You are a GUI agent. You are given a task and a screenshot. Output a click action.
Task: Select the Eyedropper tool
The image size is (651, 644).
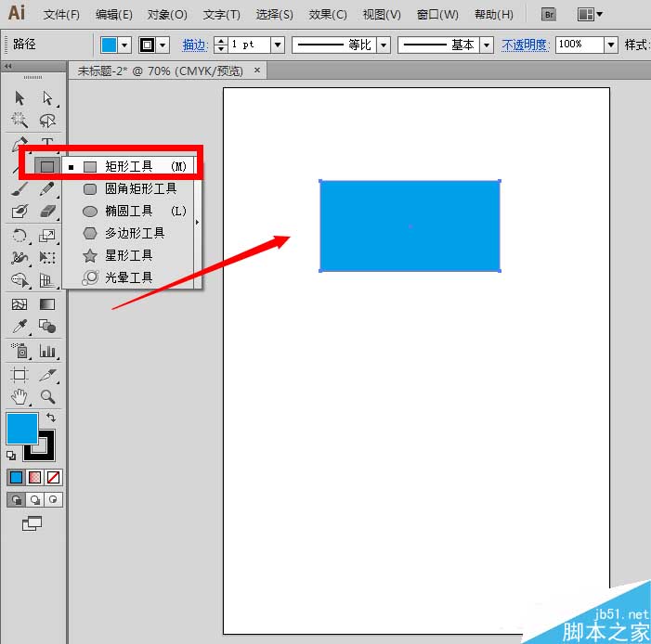pyautogui.click(x=20, y=327)
